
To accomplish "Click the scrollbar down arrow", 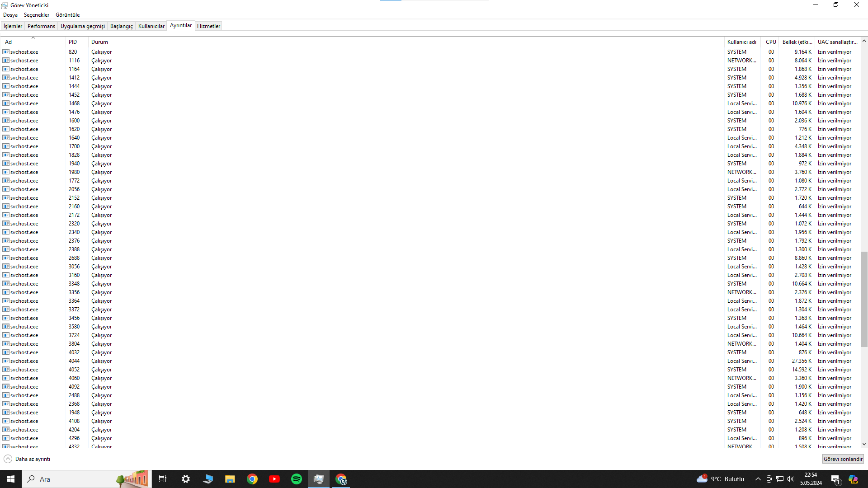I will tap(864, 444).
